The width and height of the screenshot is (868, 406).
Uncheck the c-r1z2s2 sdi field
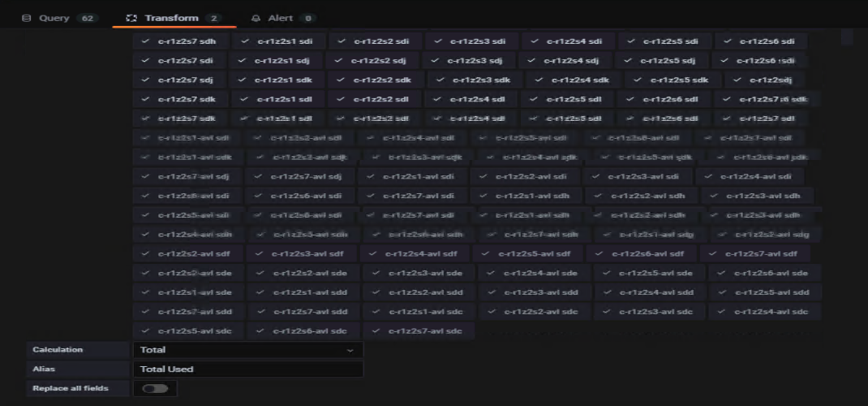[375, 41]
